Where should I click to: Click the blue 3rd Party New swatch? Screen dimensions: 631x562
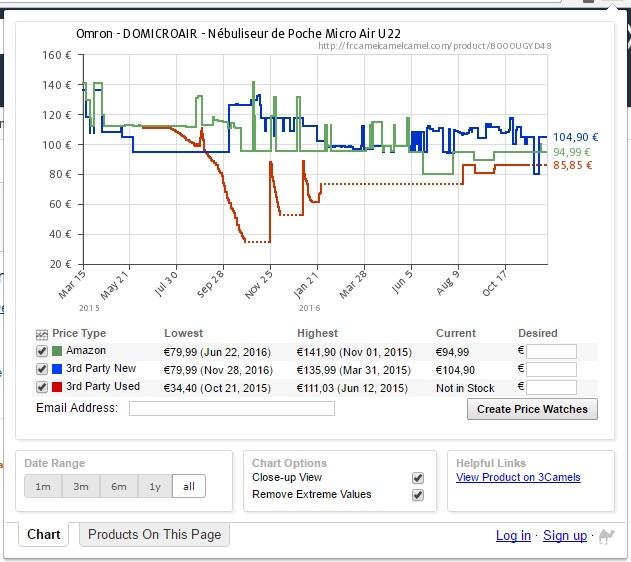(57, 370)
